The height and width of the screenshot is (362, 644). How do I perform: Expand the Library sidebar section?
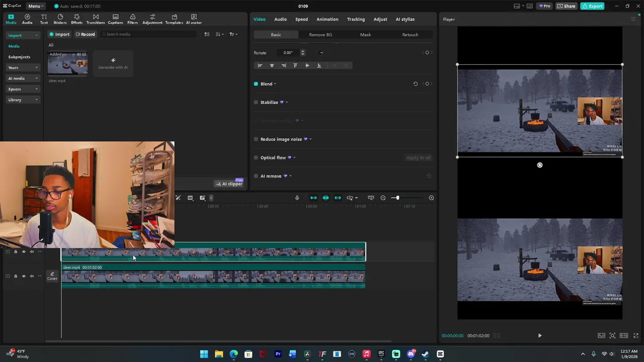coord(23,100)
